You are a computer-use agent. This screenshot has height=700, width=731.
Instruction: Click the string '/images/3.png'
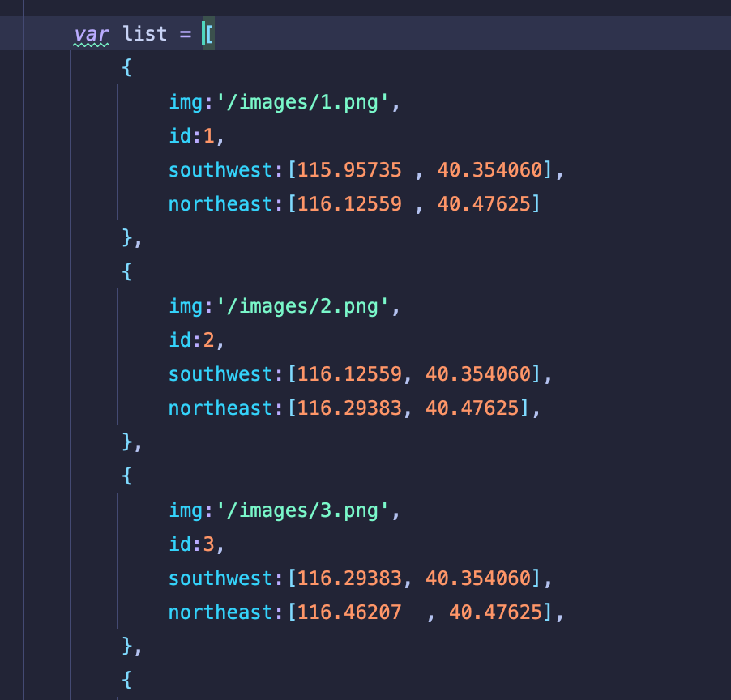(x=302, y=510)
